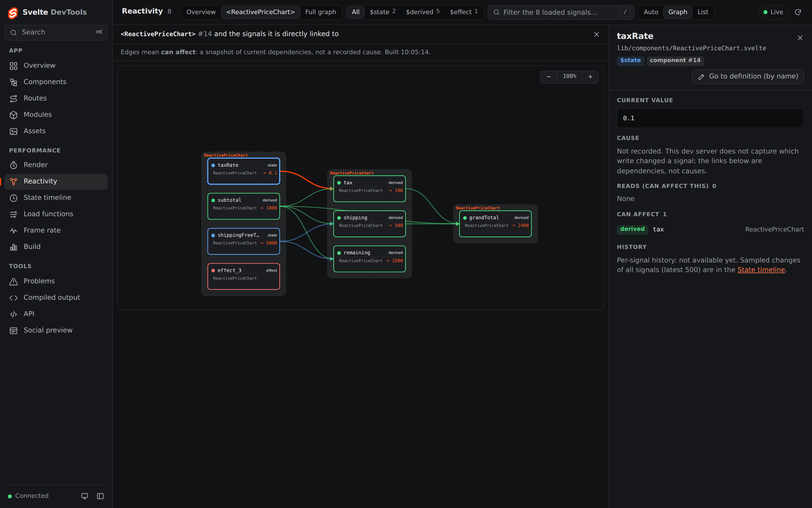The height and width of the screenshot is (508, 812).
Task: Open Frame rate view
Action: click(x=56, y=231)
